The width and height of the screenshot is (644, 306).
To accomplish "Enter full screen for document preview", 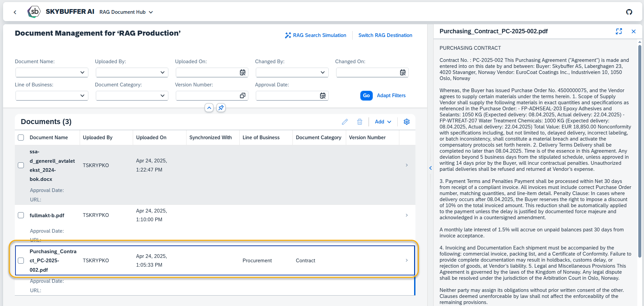I will tap(619, 31).
